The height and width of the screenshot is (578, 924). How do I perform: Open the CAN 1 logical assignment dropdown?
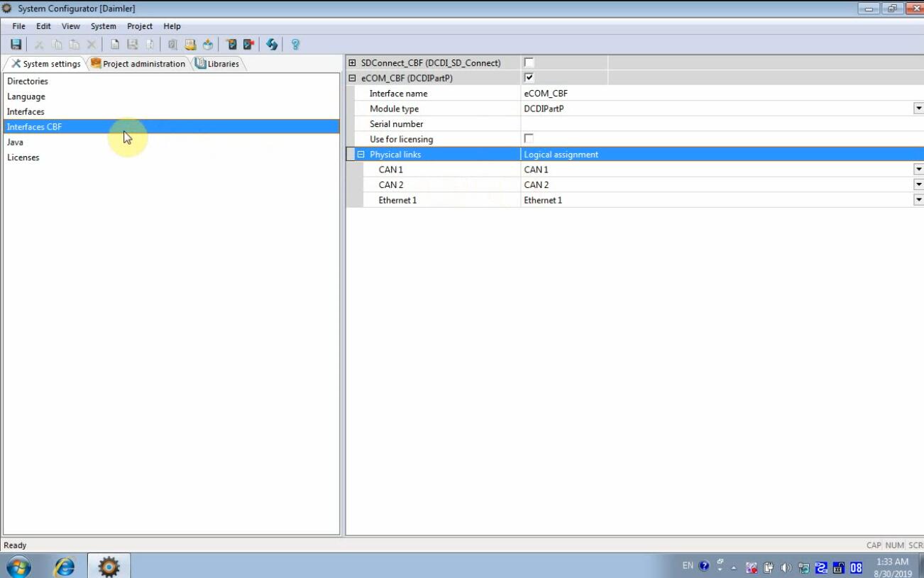tap(918, 169)
